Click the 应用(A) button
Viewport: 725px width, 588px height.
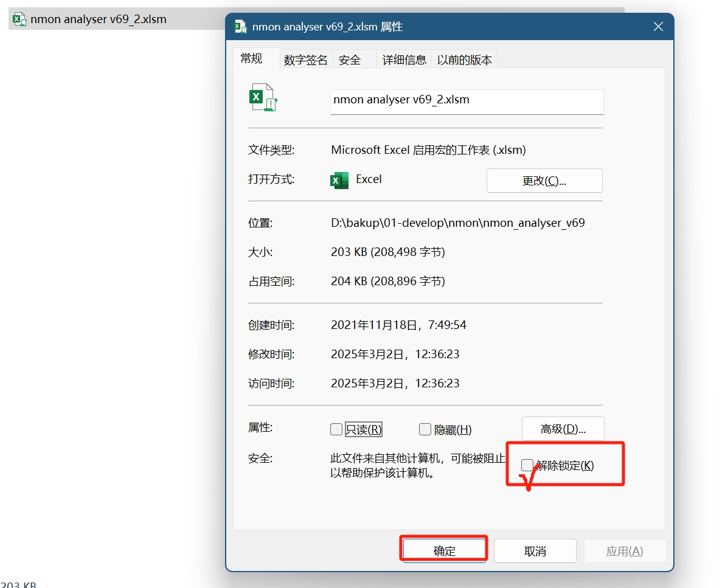(x=625, y=550)
